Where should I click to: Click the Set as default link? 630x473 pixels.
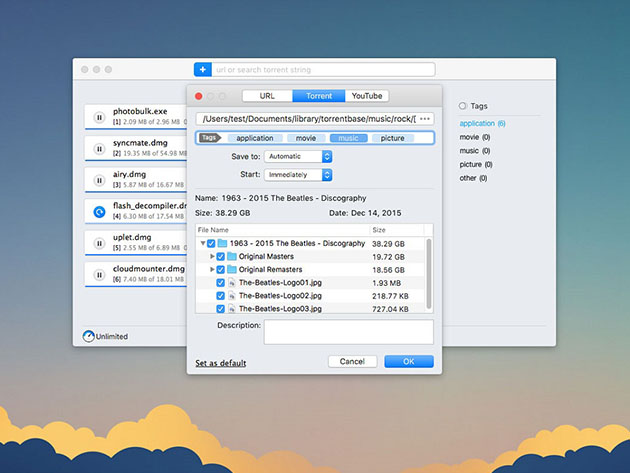(x=220, y=363)
